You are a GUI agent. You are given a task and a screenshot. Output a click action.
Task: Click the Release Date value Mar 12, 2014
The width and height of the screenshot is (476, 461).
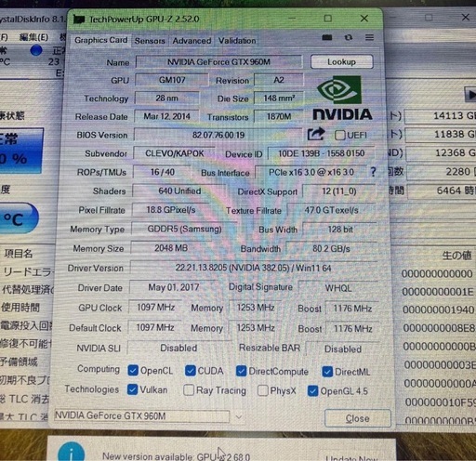[x=166, y=116]
